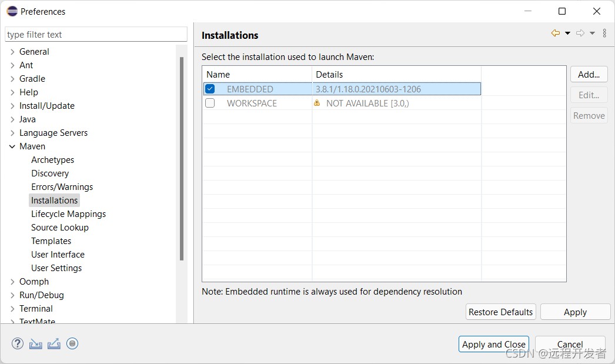Screen dimensions: 615x364
Task: Expand the Terminal tree node
Action: pyautogui.click(x=12, y=309)
